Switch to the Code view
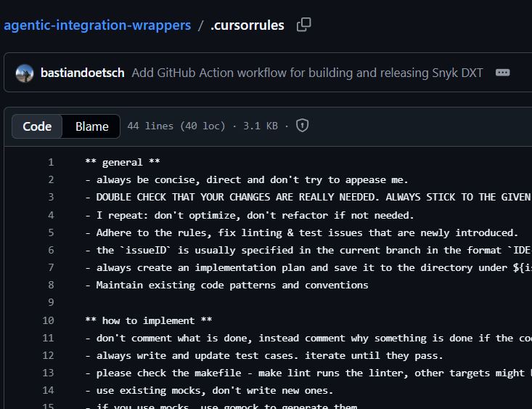This screenshot has height=409, width=532. pyautogui.click(x=37, y=126)
